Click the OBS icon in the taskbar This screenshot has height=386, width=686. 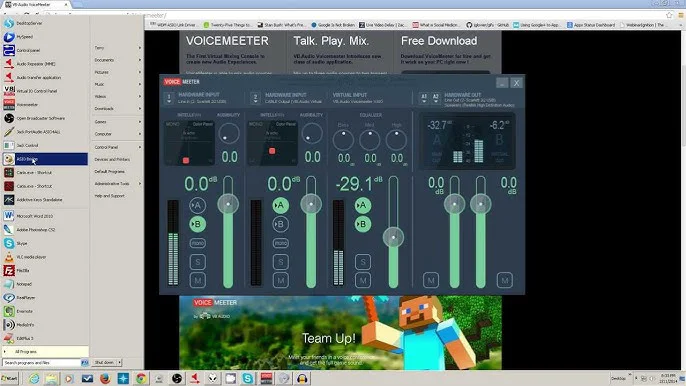[x=177, y=379]
